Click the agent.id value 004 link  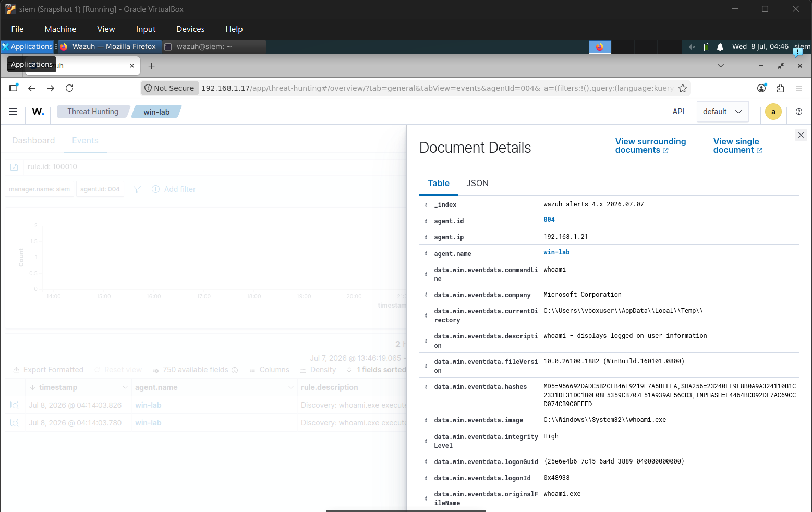[x=549, y=220]
